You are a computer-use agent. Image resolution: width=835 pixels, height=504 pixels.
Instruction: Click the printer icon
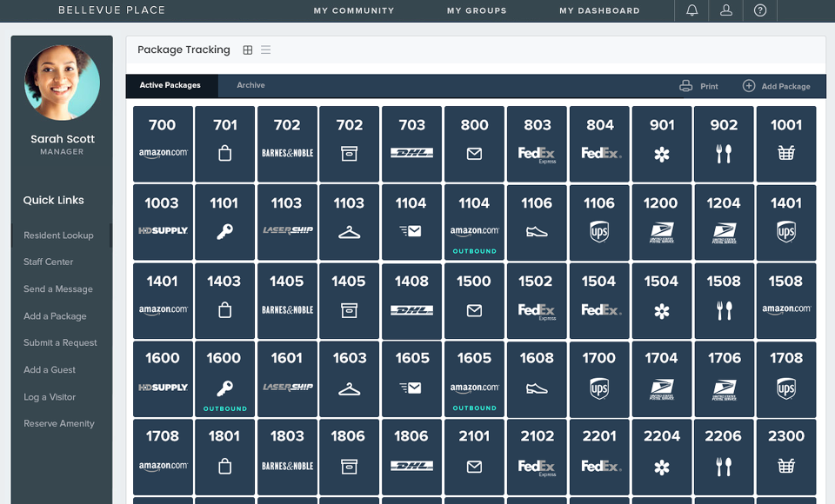tap(686, 86)
